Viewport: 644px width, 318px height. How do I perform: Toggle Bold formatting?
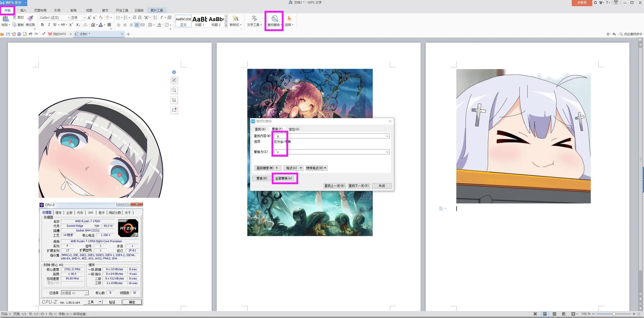point(42,25)
